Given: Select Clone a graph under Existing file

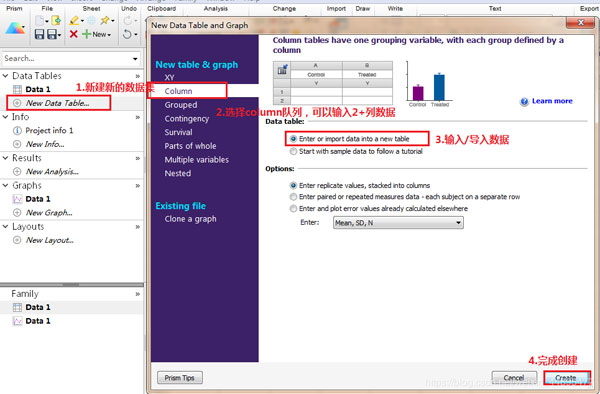Looking at the screenshot, I should 190,219.
